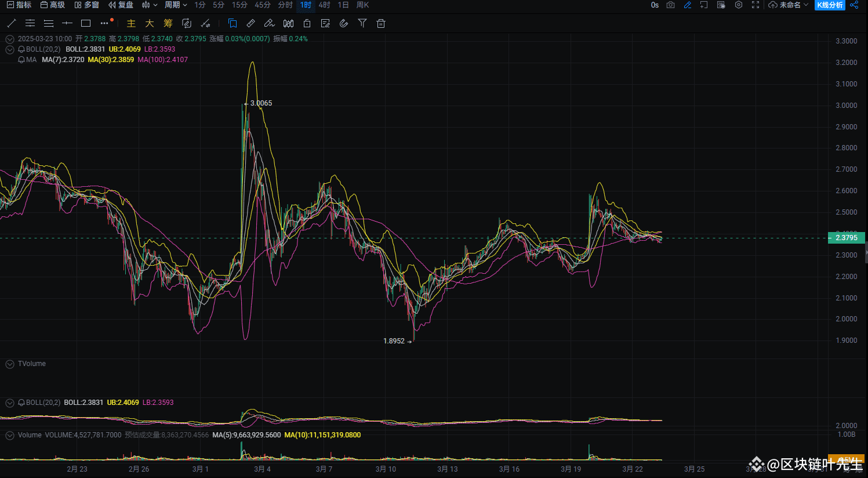Toggle the blue pencil drawing mode
The height and width of the screenshot is (478, 868).
688,5
